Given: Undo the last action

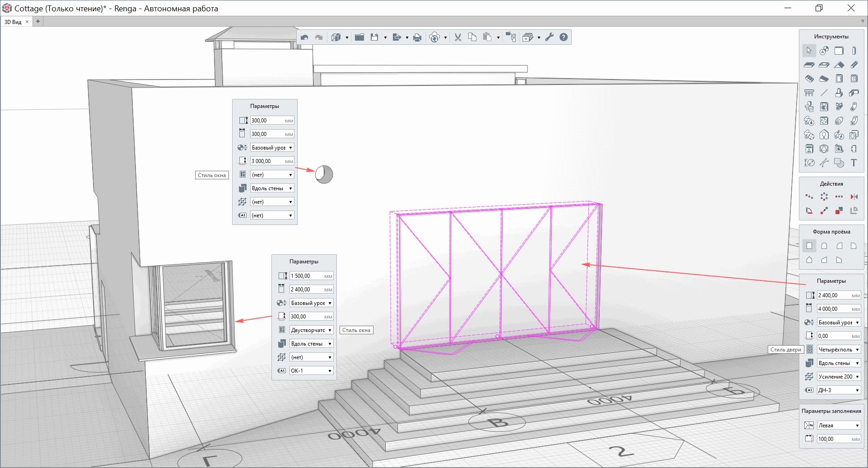Looking at the screenshot, I should [x=304, y=37].
